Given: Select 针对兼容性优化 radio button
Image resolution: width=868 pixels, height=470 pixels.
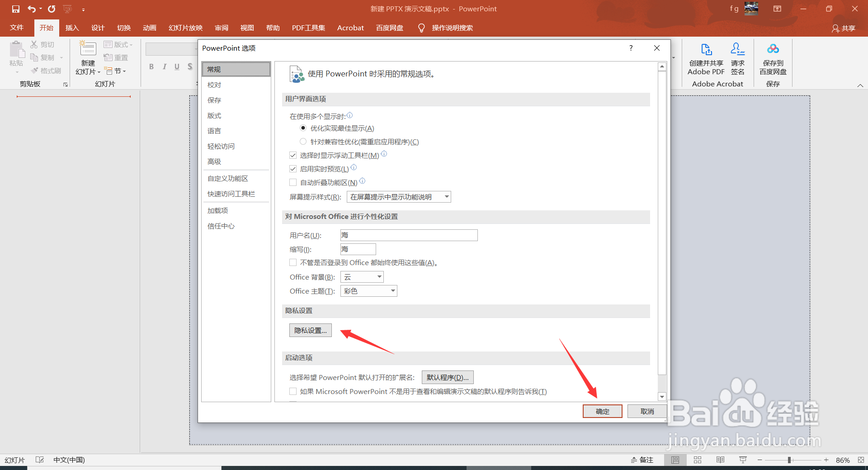Looking at the screenshot, I should click(303, 141).
